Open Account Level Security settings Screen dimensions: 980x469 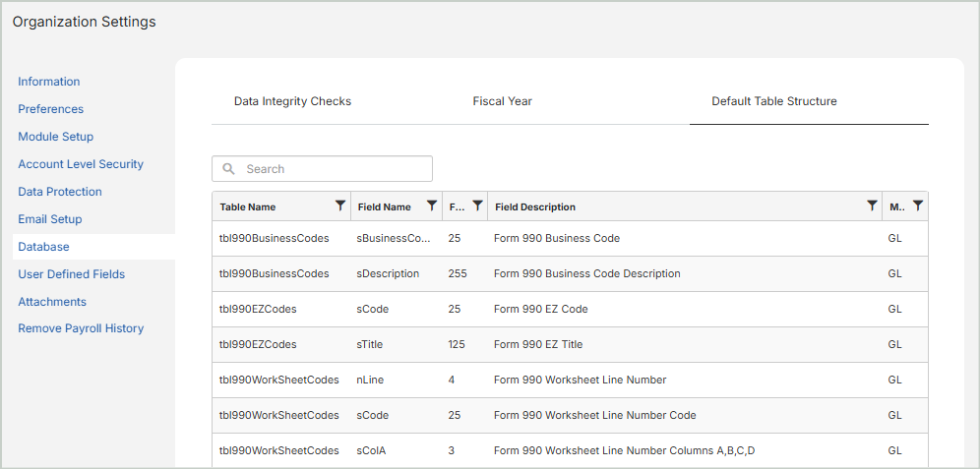tap(81, 164)
